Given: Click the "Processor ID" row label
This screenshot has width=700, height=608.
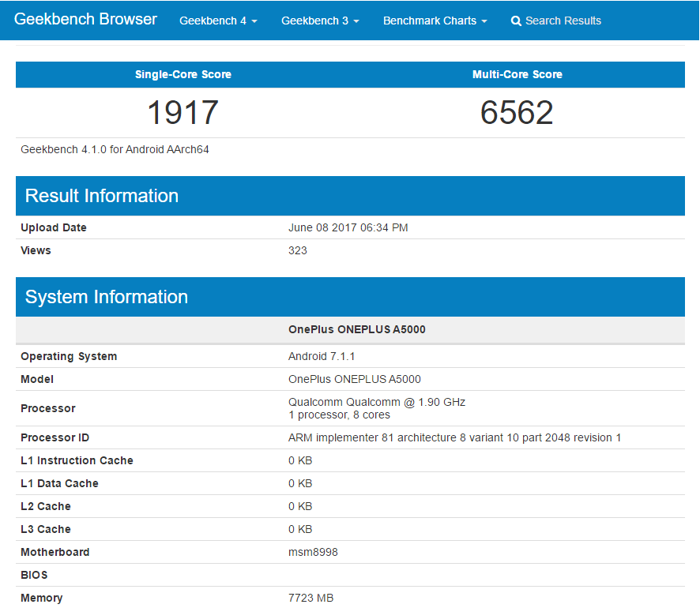Looking at the screenshot, I should tap(55, 437).
